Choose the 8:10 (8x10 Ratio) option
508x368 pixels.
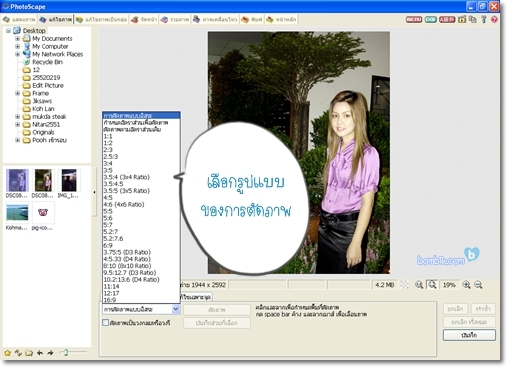tap(141, 266)
